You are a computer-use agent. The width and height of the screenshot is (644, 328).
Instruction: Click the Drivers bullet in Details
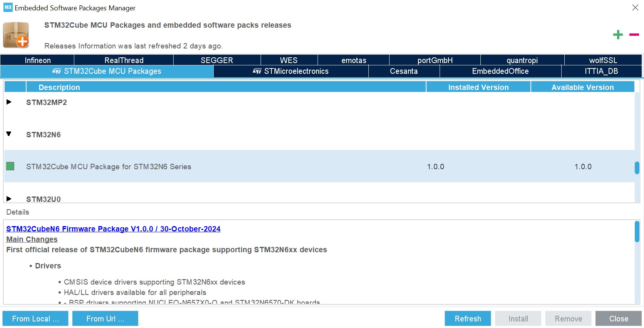[x=48, y=266]
